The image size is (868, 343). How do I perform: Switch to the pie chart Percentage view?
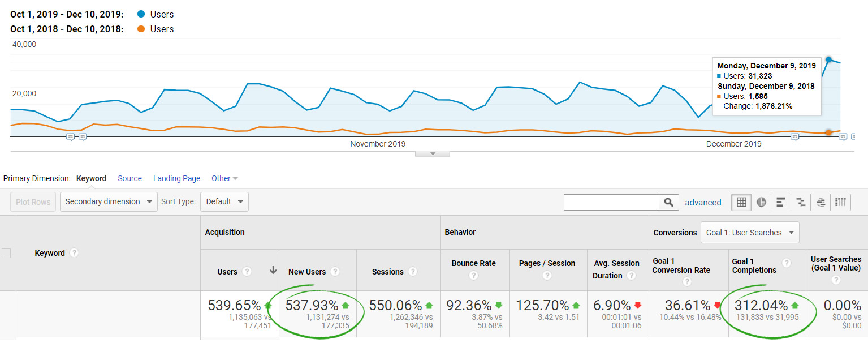tap(761, 202)
